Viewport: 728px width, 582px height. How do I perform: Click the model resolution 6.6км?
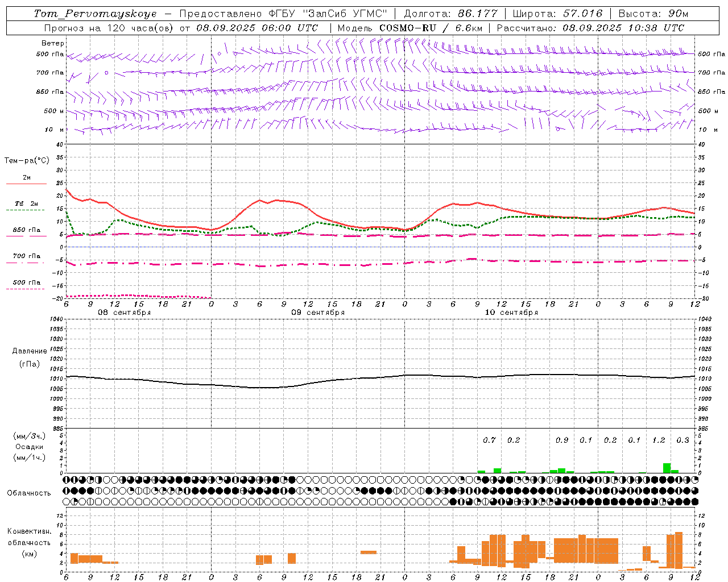click(469, 28)
